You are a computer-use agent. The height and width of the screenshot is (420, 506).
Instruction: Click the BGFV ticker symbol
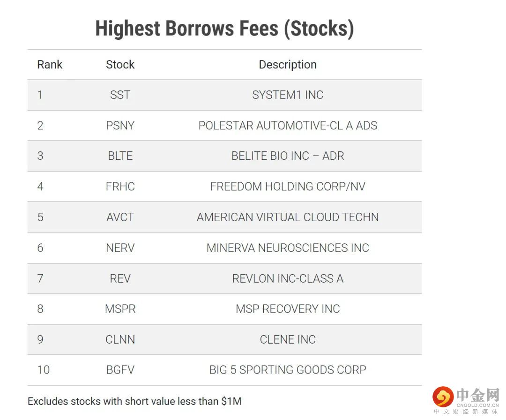[120, 370]
